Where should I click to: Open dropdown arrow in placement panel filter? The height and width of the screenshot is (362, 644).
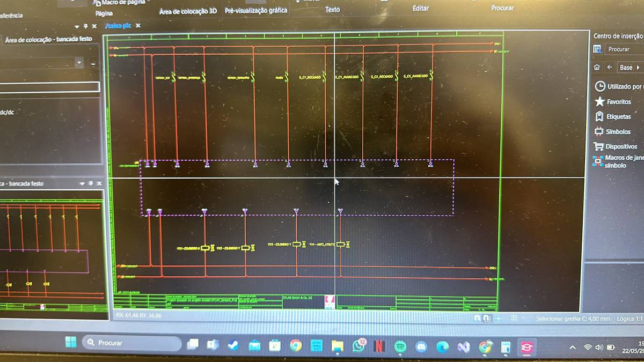(79, 63)
